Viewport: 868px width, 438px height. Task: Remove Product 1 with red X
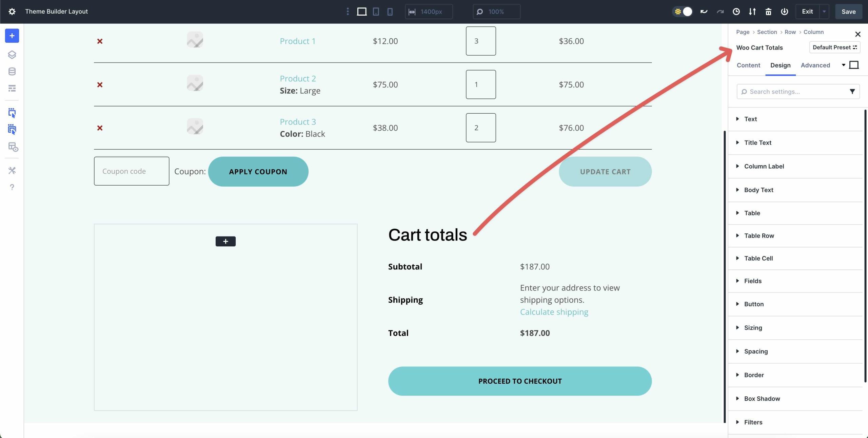(100, 41)
